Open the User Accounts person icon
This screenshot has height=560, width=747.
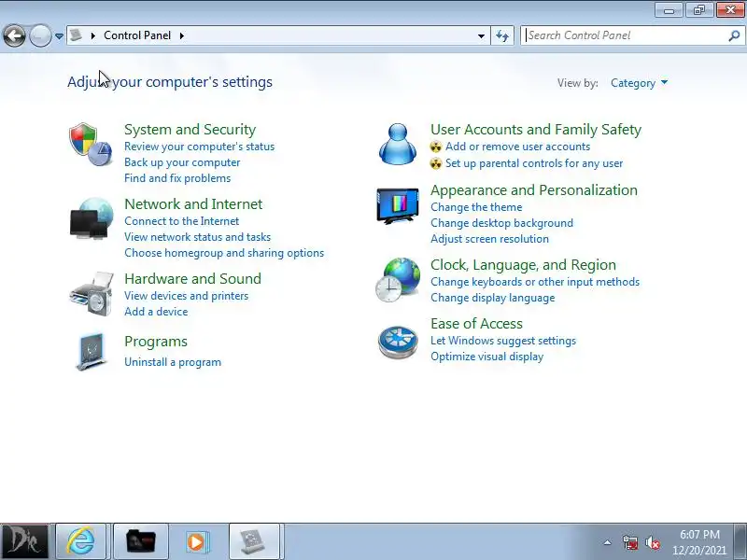point(398,144)
